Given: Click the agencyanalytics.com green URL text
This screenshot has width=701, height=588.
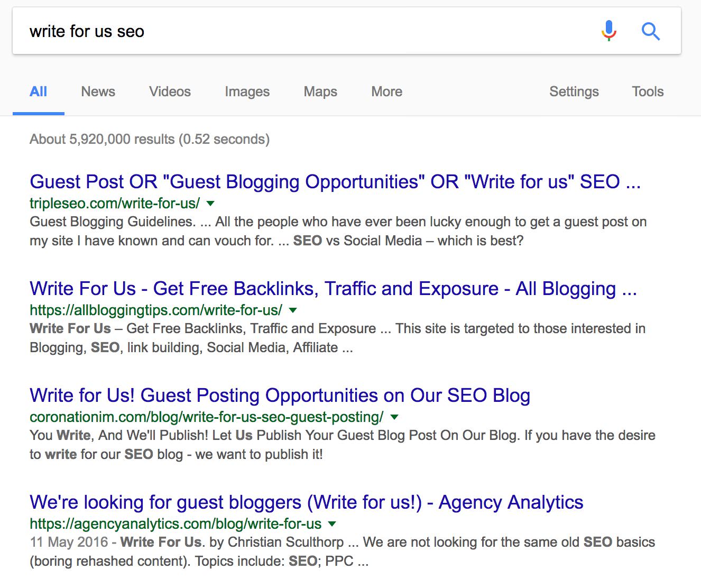Looking at the screenshot, I should point(176,524).
